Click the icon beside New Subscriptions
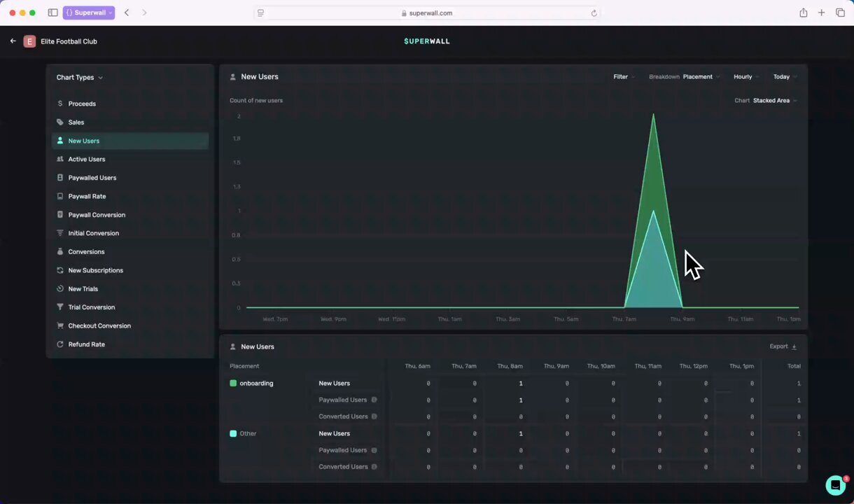The image size is (854, 504). click(60, 270)
